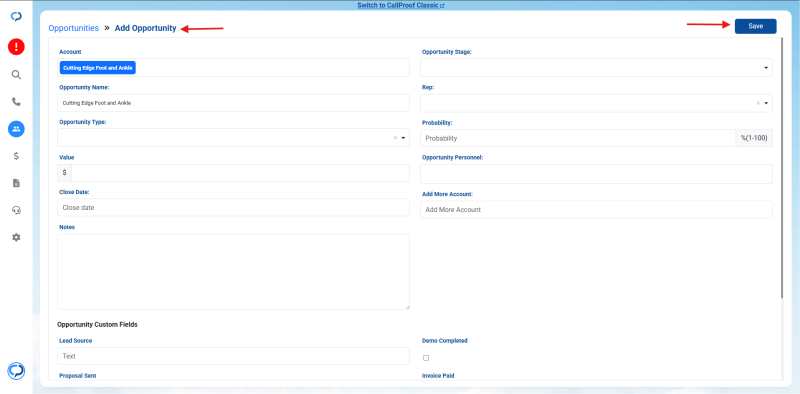Click the Save button

tap(755, 27)
